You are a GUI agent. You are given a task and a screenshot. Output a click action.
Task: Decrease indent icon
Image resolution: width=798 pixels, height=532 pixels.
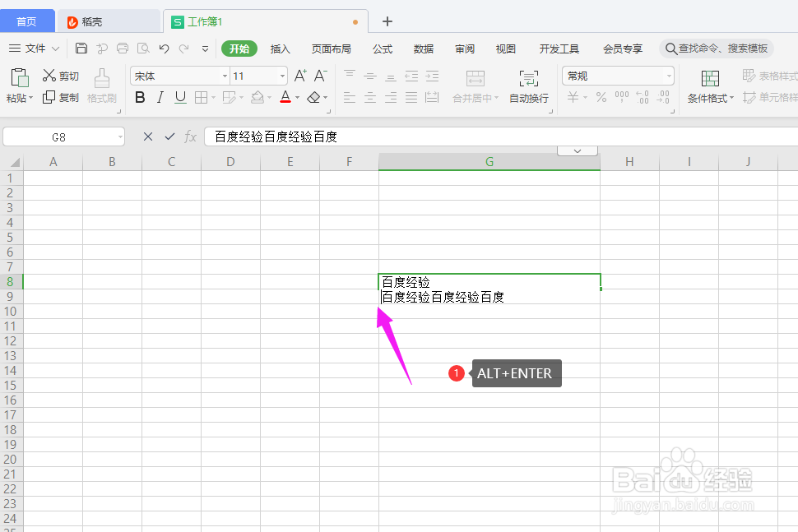click(411, 76)
